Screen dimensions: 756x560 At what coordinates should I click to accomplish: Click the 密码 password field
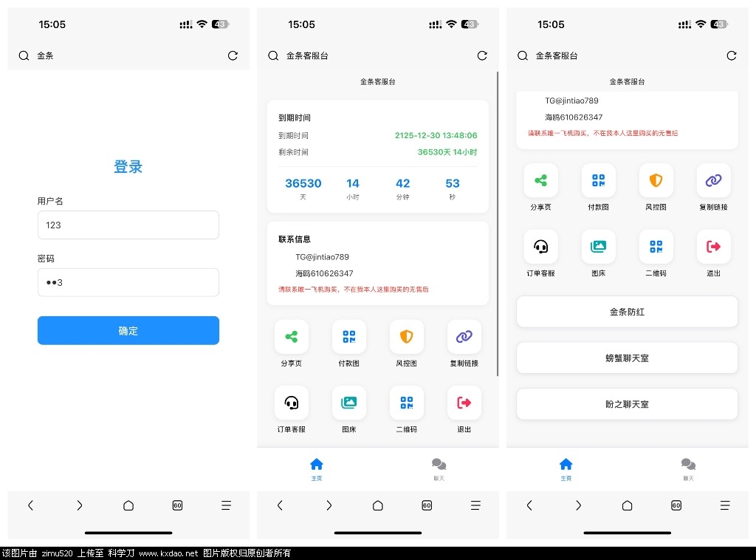click(128, 282)
